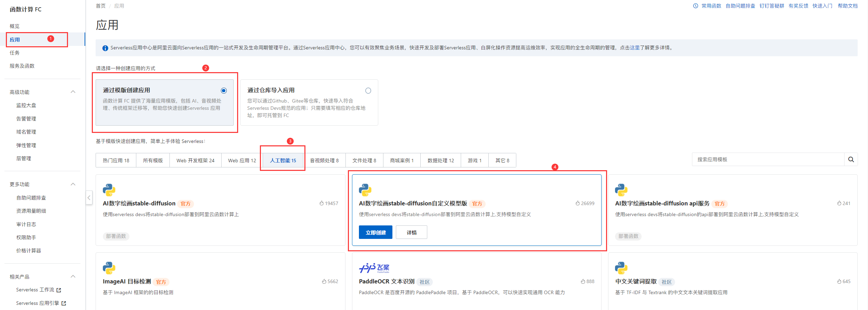This screenshot has width=868, height=310.
Task: Click the sidebar collapse arrow handle
Action: click(x=89, y=197)
